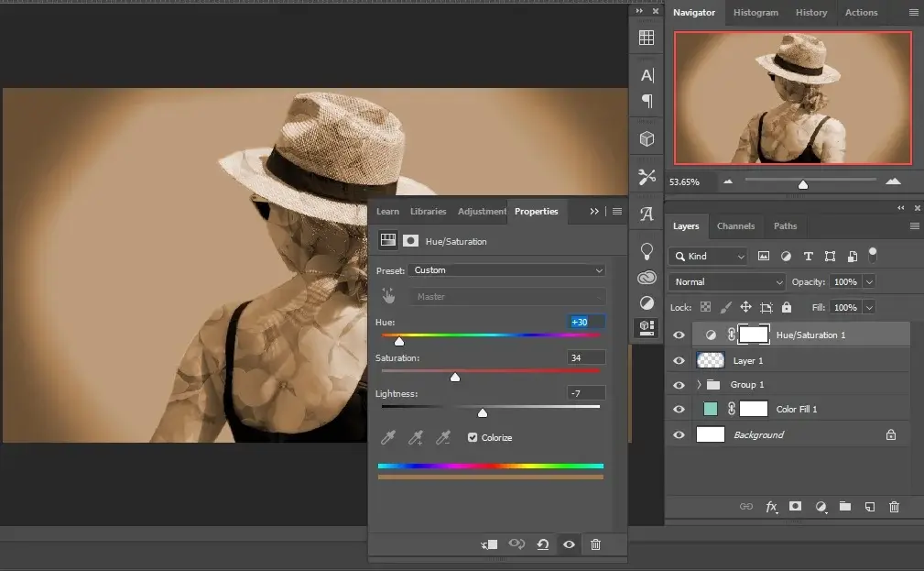Viewport: 924px width, 571px height.
Task: Open layer styles via the fx icon
Action: (x=771, y=506)
